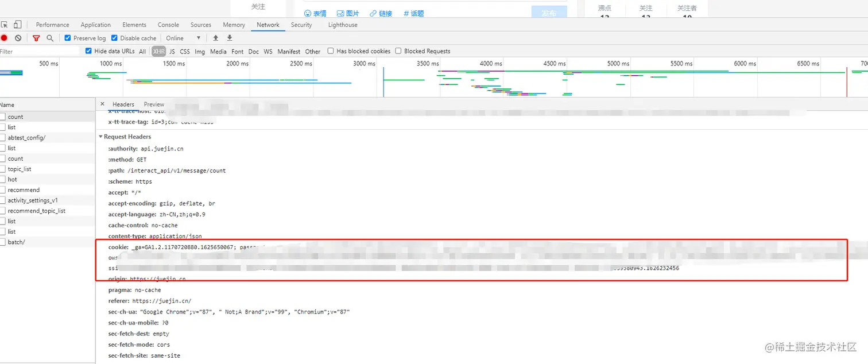Filter requests by Font
868x364 pixels.
238,52
